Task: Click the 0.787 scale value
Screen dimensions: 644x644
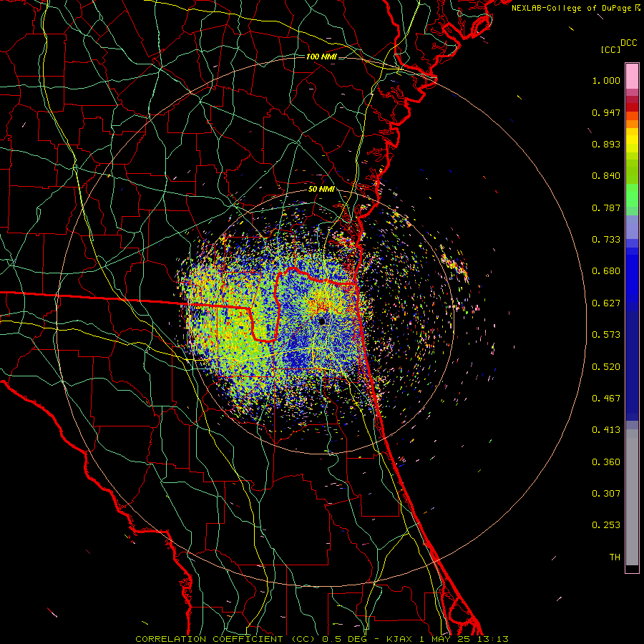Action: click(606, 208)
